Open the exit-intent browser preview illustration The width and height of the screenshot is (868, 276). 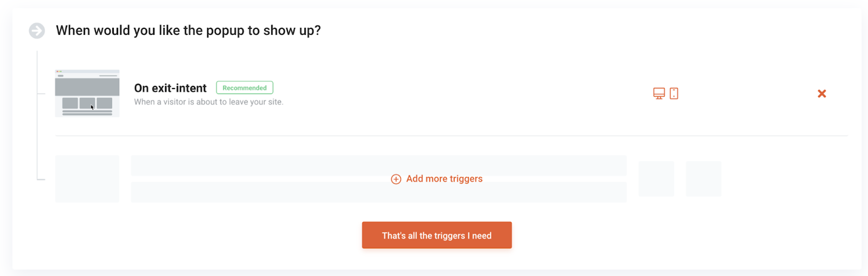(x=87, y=93)
